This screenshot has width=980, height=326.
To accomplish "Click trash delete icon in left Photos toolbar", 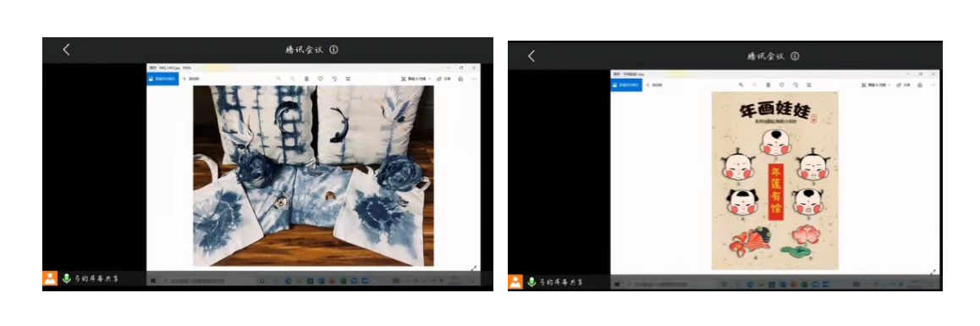I will click(306, 79).
